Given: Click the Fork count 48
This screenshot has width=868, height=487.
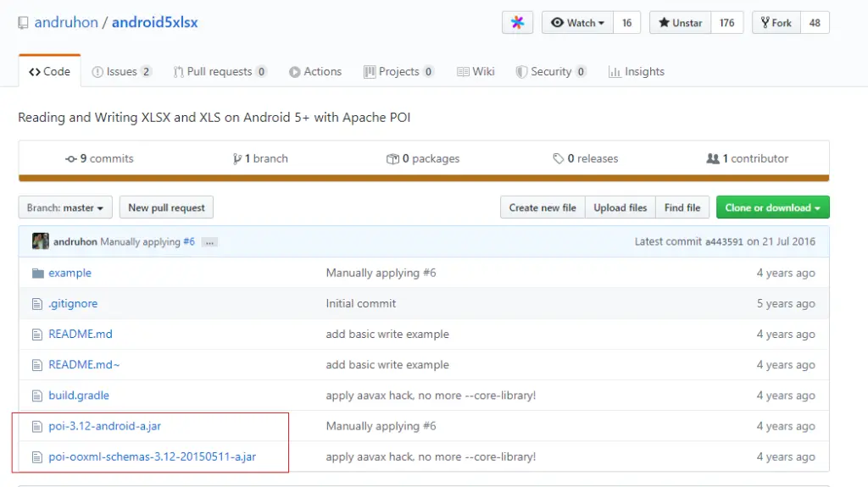Looking at the screenshot, I should (815, 23).
